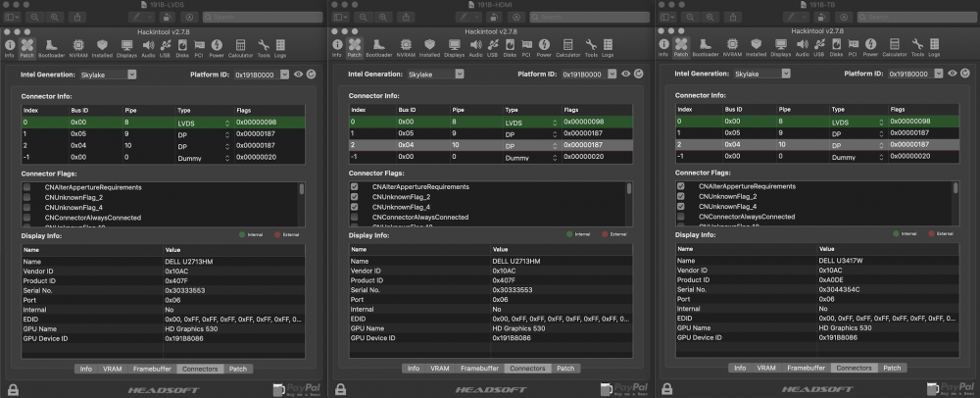Viewport: 980px width, 398px height.
Task: Open Displays in the right Hackintool window
Action: pos(781,48)
